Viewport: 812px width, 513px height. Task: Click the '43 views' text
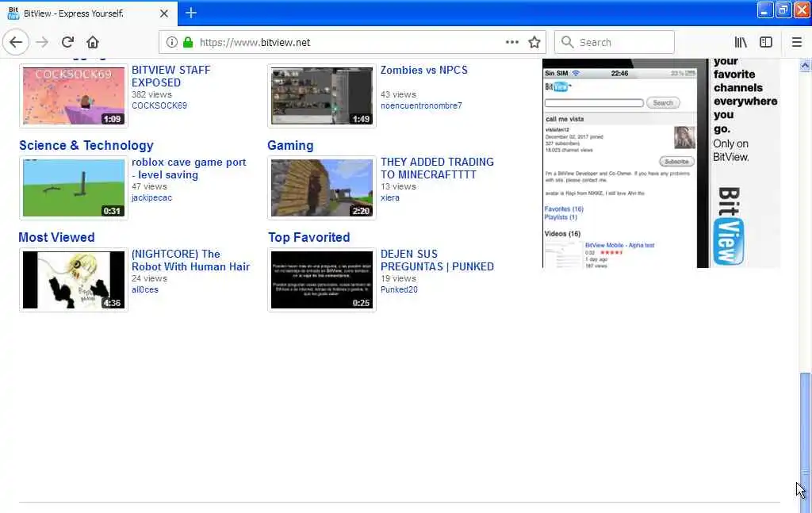[x=398, y=94]
